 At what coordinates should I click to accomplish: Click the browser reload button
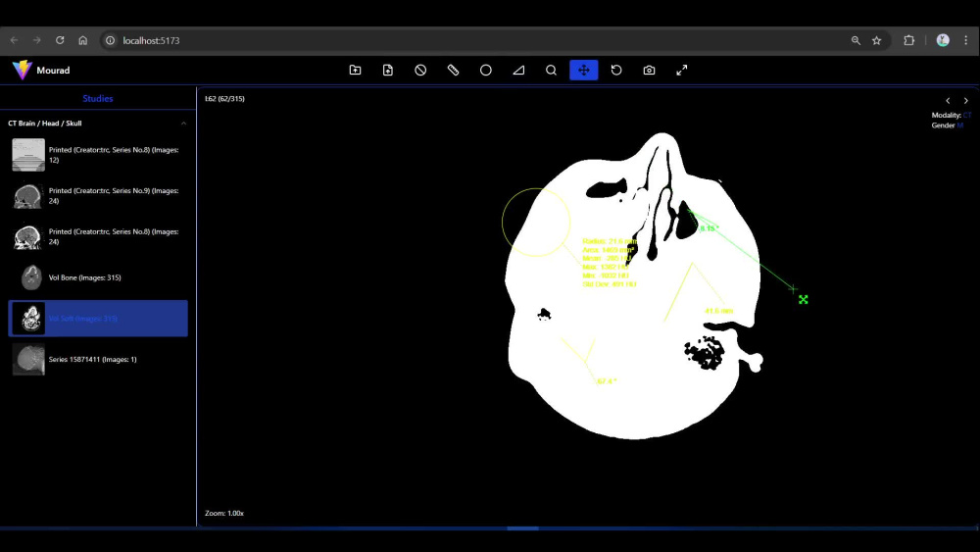pos(60,40)
